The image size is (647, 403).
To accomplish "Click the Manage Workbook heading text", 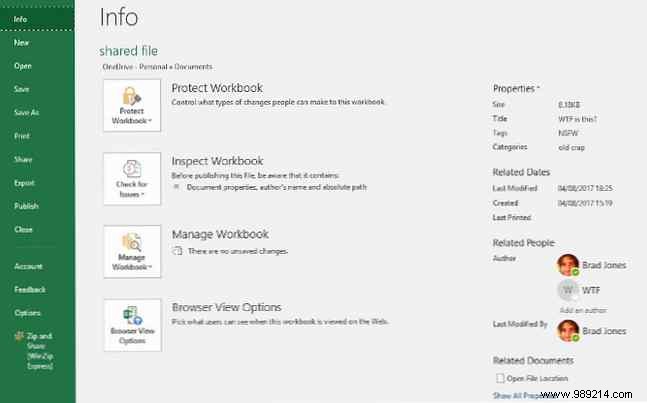I will [220, 234].
